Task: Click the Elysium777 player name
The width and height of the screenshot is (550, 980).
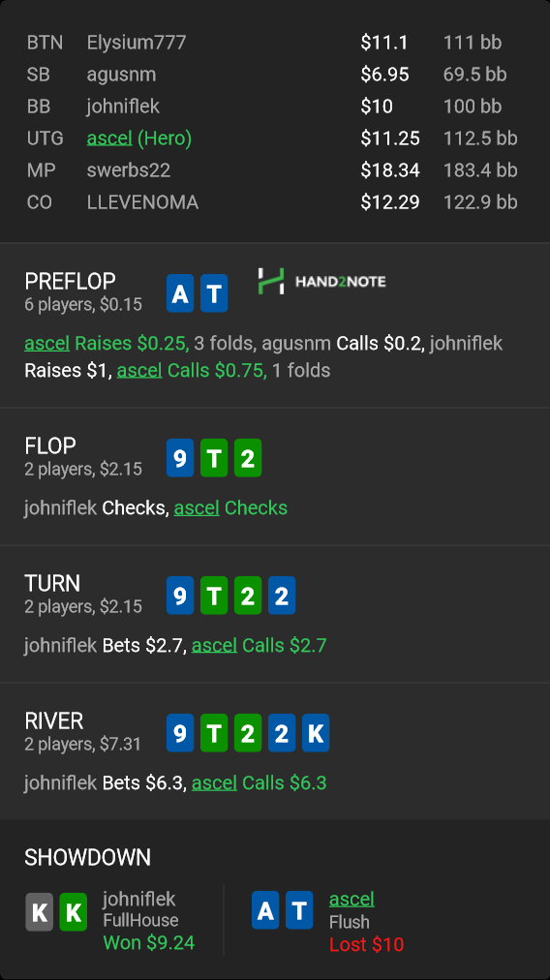Action: 137,43
